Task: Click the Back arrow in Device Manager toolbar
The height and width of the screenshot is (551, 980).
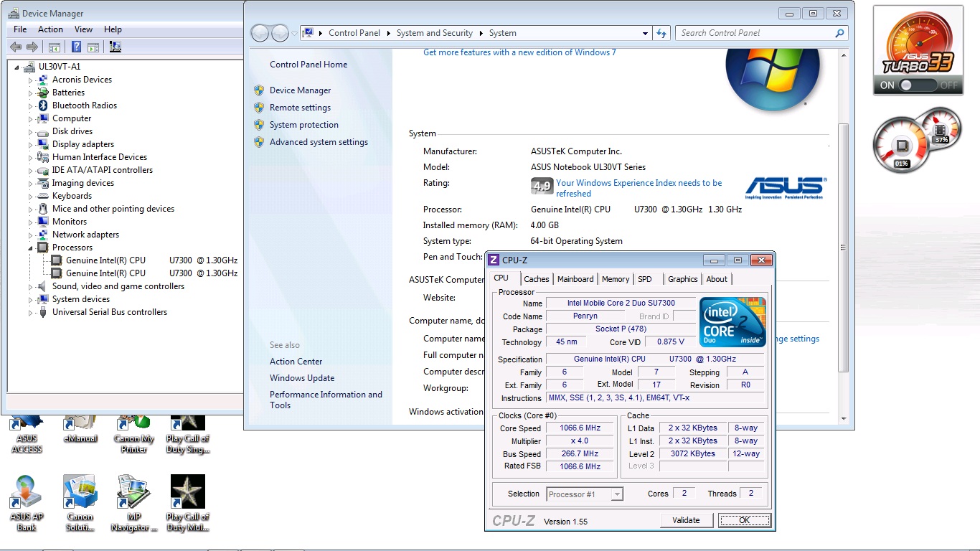Action: [16, 47]
